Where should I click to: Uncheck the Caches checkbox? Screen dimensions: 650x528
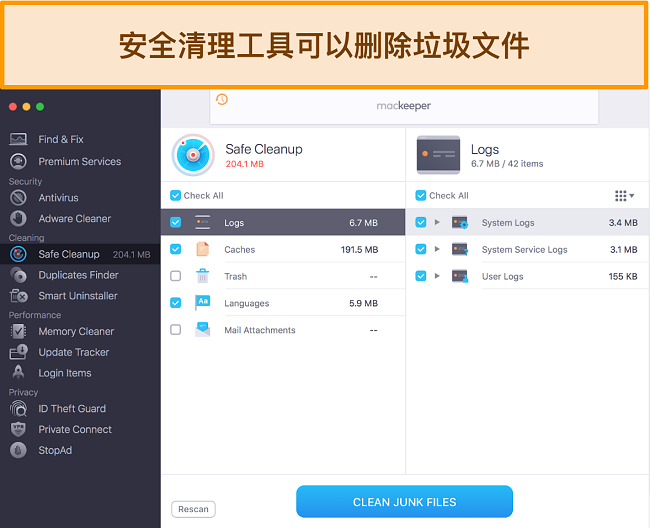[x=175, y=249]
